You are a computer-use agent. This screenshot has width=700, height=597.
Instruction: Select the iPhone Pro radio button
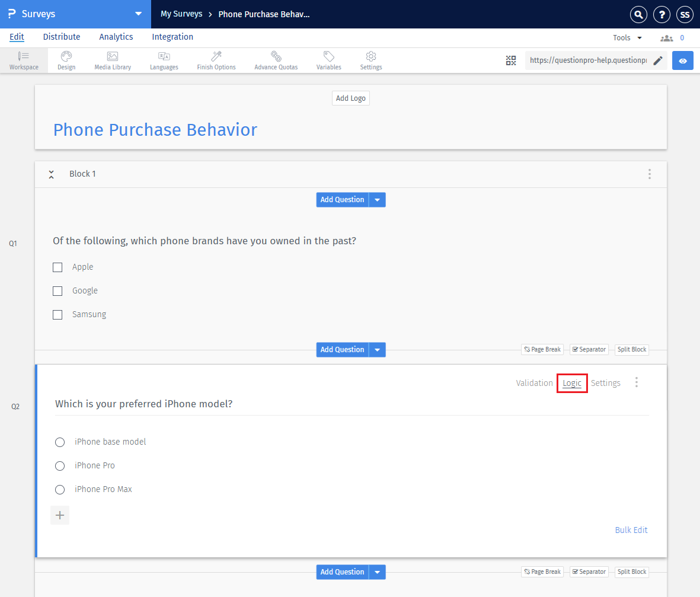pos(60,465)
